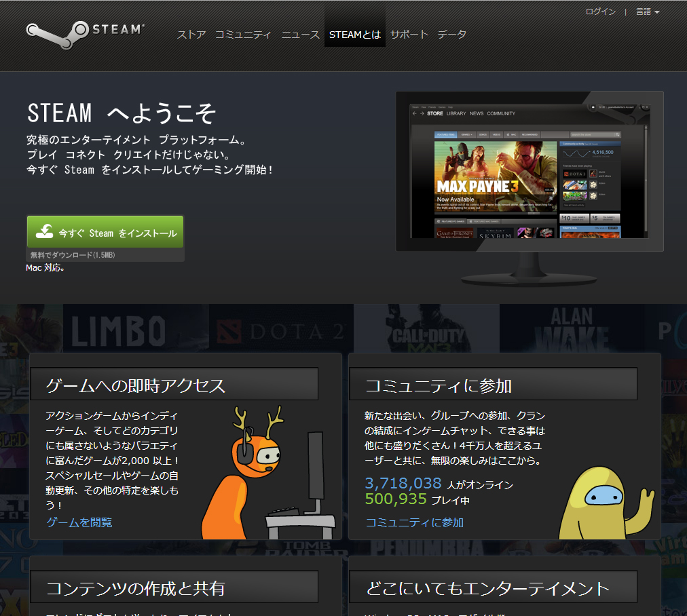Open the ストア navigation item
Image resolution: width=687 pixels, height=616 pixels.
(x=191, y=35)
